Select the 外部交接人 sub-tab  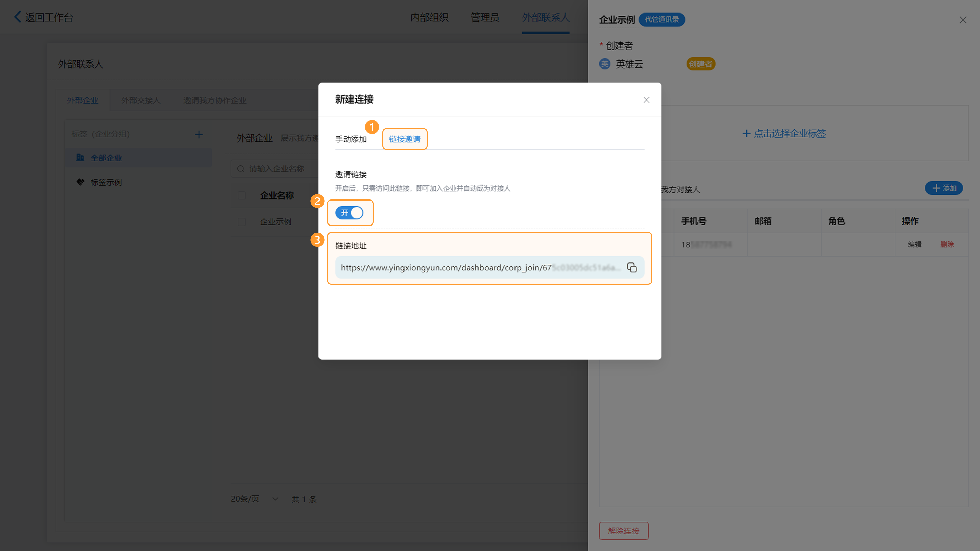141,101
